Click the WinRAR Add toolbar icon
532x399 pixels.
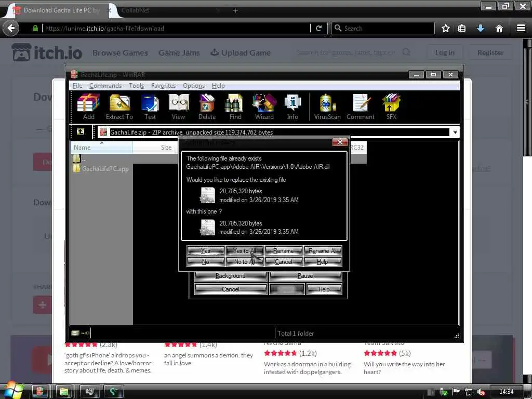pyautogui.click(x=88, y=107)
